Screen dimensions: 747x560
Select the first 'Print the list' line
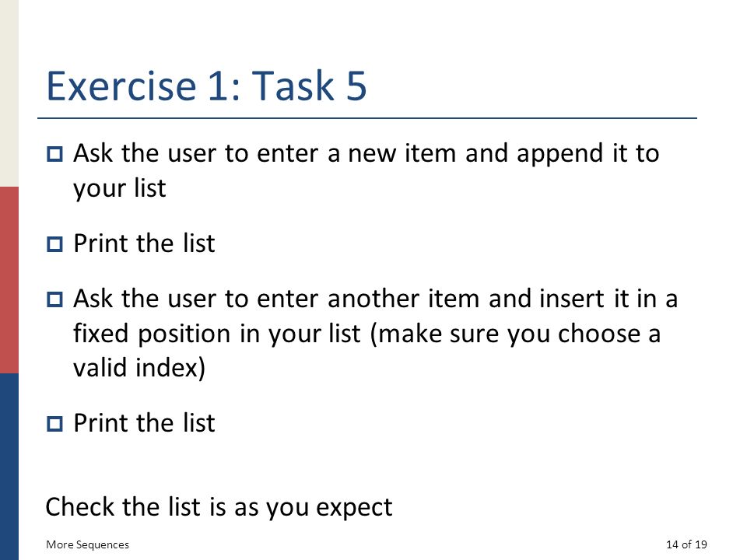pyautogui.click(x=144, y=243)
